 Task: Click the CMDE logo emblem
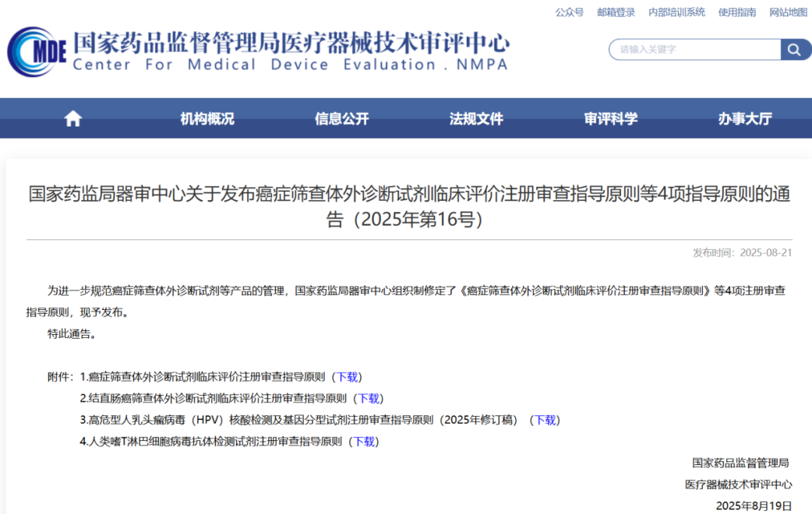(x=36, y=52)
